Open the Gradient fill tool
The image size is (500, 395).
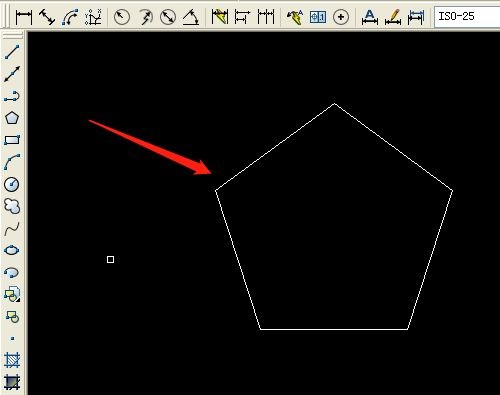tap(12, 382)
